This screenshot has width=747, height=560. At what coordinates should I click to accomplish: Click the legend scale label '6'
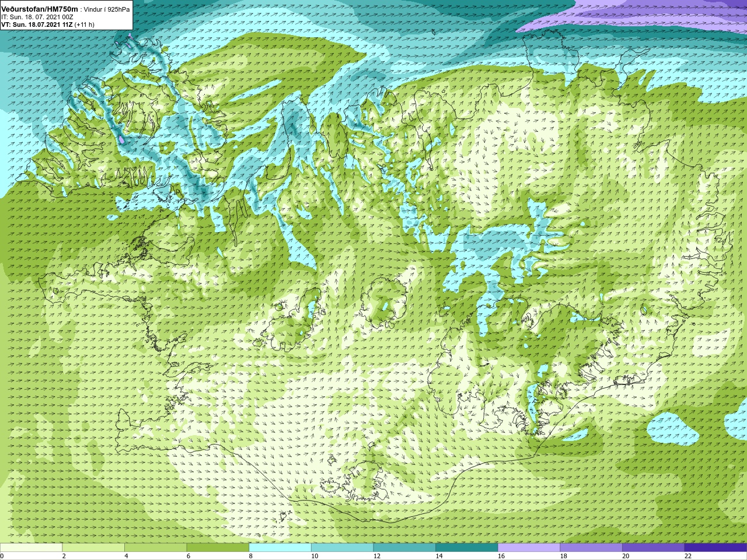(x=189, y=556)
